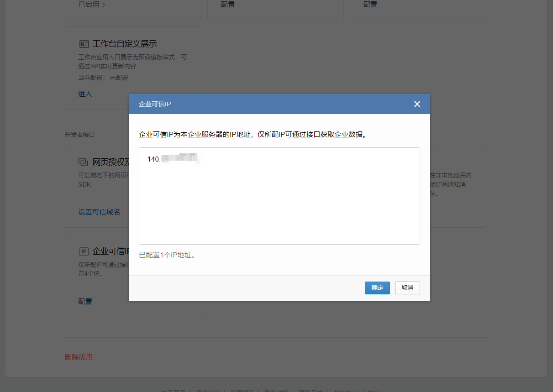Cancel the dialog via 取消
The image size is (553, 392).
click(x=407, y=288)
